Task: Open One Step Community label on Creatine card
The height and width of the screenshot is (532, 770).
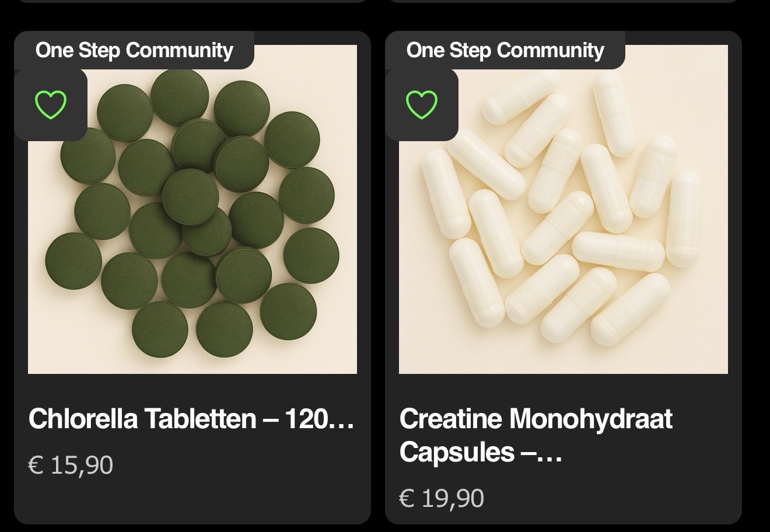Action: pos(505,50)
